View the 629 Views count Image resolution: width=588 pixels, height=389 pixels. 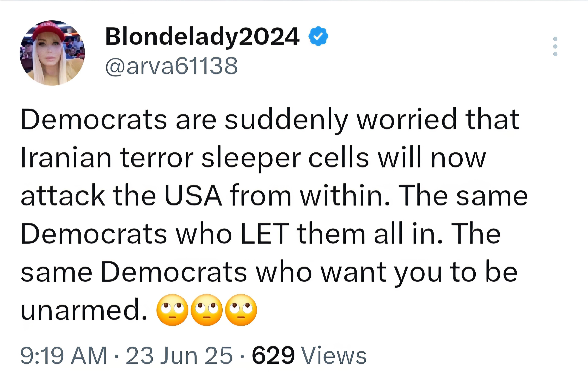pyautogui.click(x=309, y=355)
